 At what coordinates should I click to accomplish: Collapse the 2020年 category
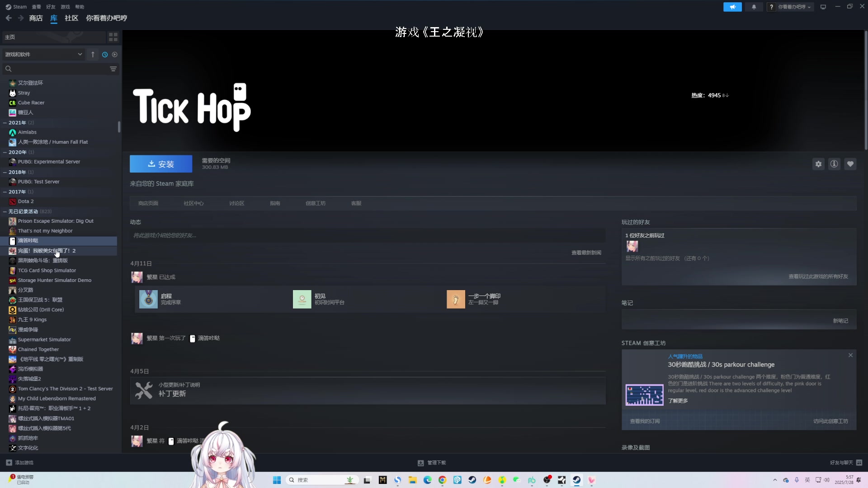tap(5, 152)
